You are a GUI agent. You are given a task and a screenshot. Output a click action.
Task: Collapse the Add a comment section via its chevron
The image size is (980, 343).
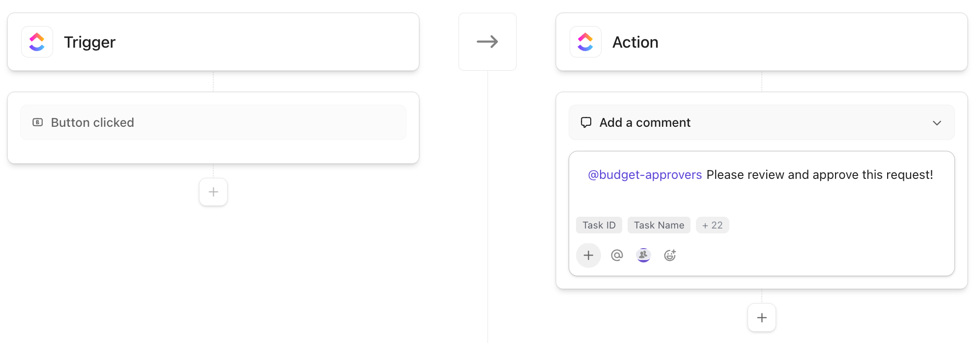coord(938,122)
